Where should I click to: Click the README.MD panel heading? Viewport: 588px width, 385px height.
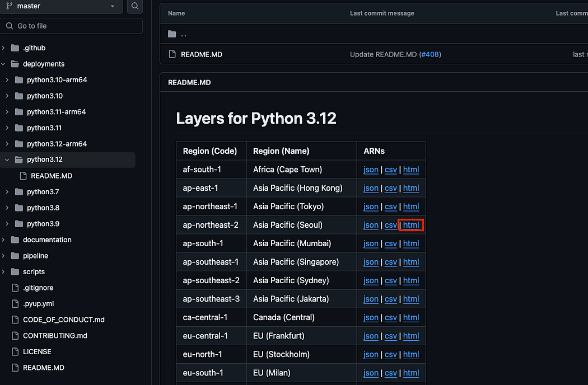point(189,82)
